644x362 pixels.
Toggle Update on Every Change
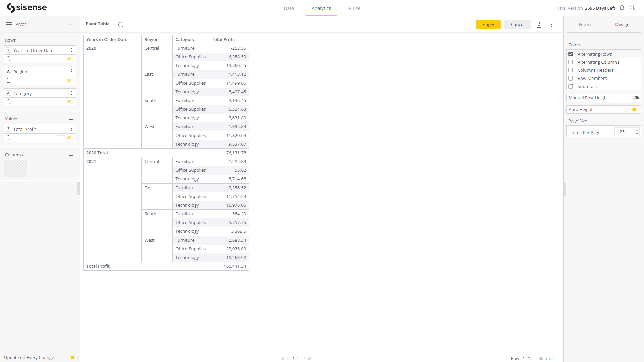point(74,357)
